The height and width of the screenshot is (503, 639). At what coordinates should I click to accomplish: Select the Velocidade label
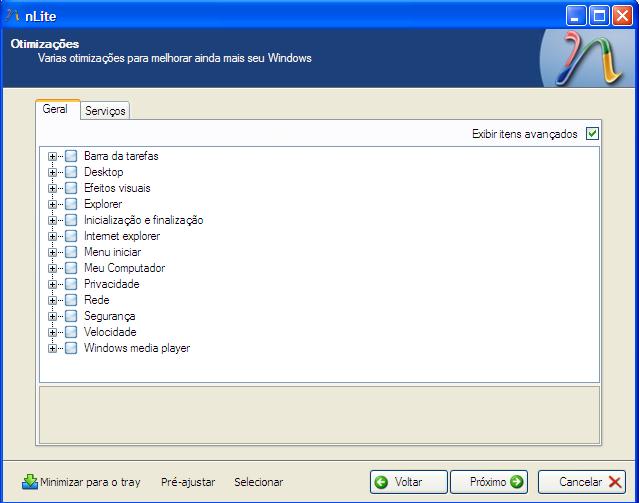tap(110, 332)
